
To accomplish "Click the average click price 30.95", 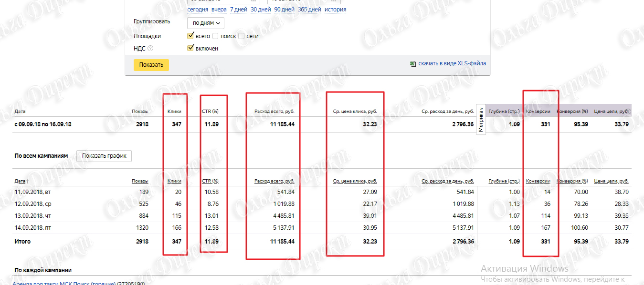I will point(370,228).
